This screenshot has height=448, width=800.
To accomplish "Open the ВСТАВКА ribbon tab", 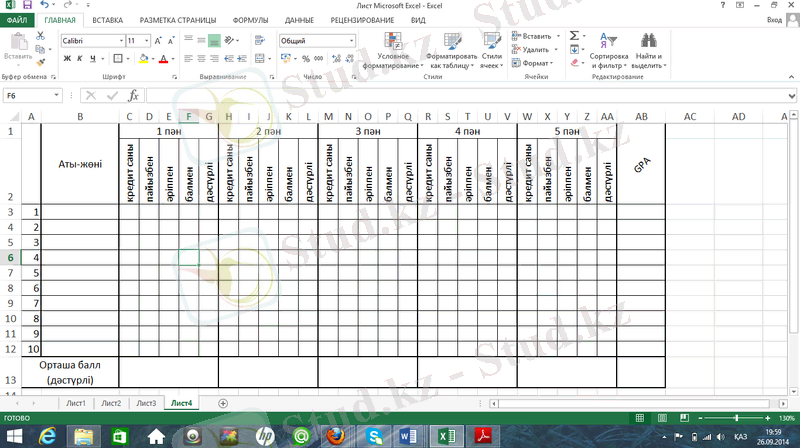I will pyautogui.click(x=108, y=19).
